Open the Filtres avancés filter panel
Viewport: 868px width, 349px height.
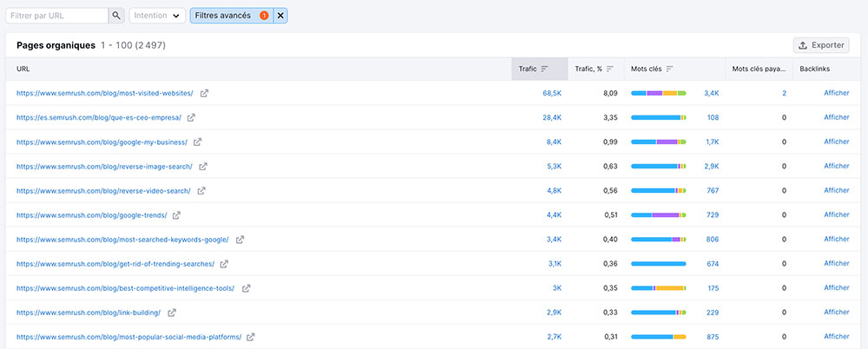[232, 16]
